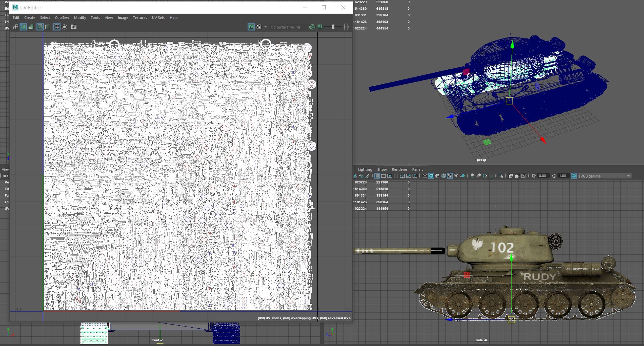The image size is (644, 346).
Task: Toggle motion blur icon in viewport
Action: (479, 176)
